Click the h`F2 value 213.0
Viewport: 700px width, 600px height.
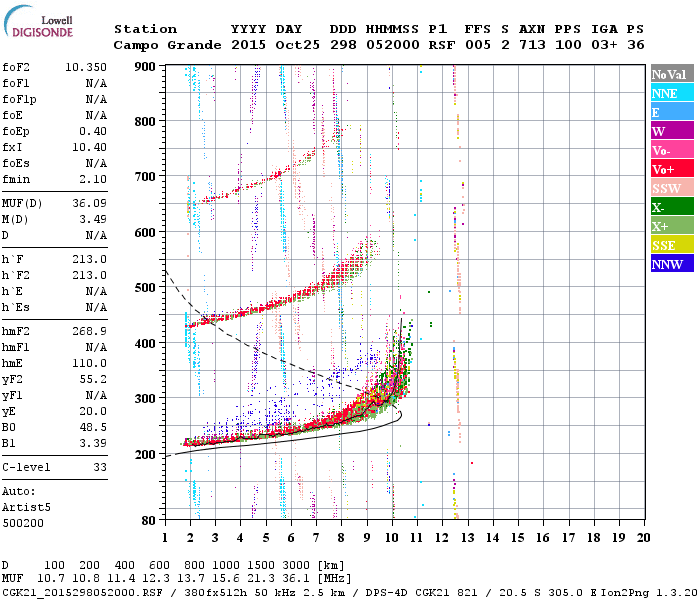coord(89,275)
